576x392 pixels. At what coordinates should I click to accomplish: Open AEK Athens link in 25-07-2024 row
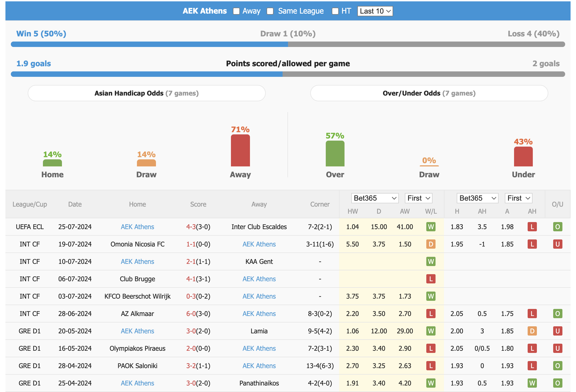coord(137,227)
